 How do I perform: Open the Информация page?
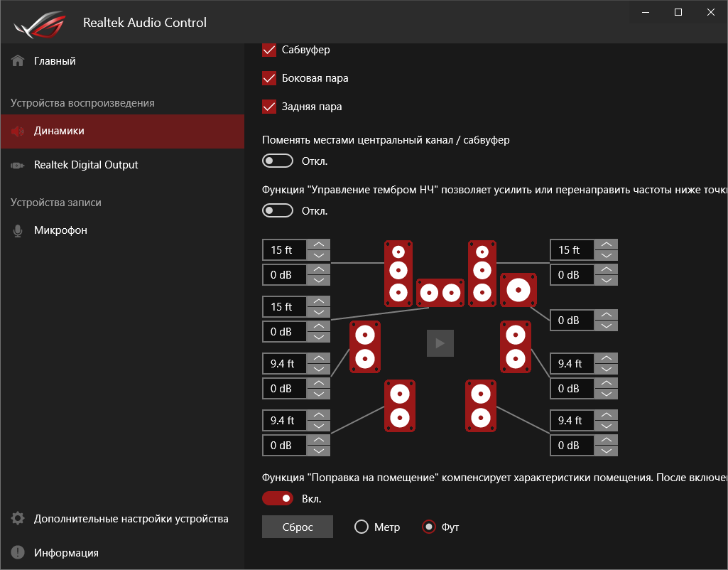pyautogui.click(x=66, y=553)
